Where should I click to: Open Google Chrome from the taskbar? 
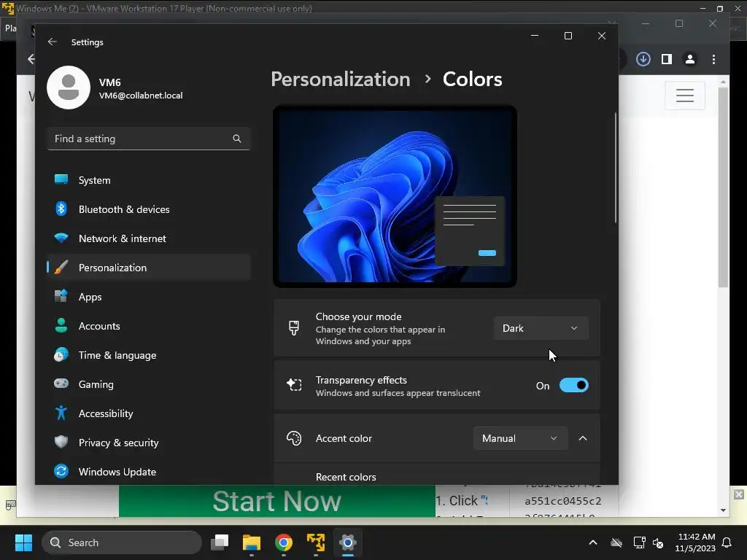(x=284, y=542)
